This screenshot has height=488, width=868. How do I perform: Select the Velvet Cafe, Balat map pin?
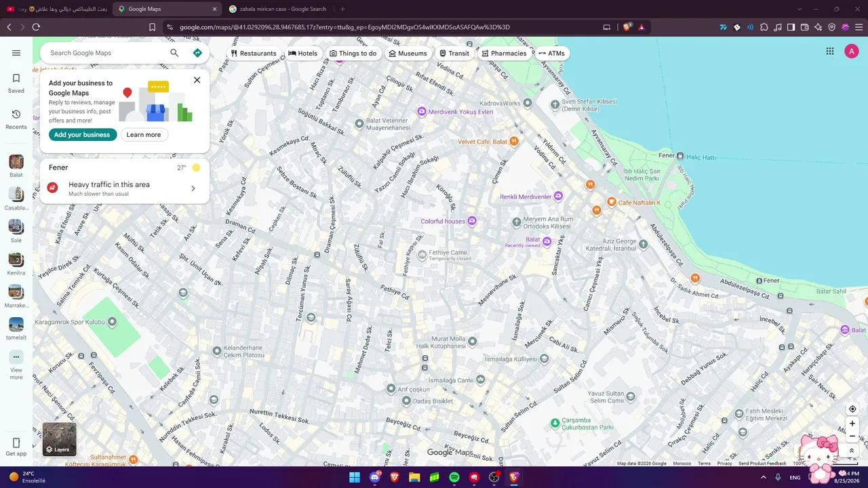tap(514, 141)
